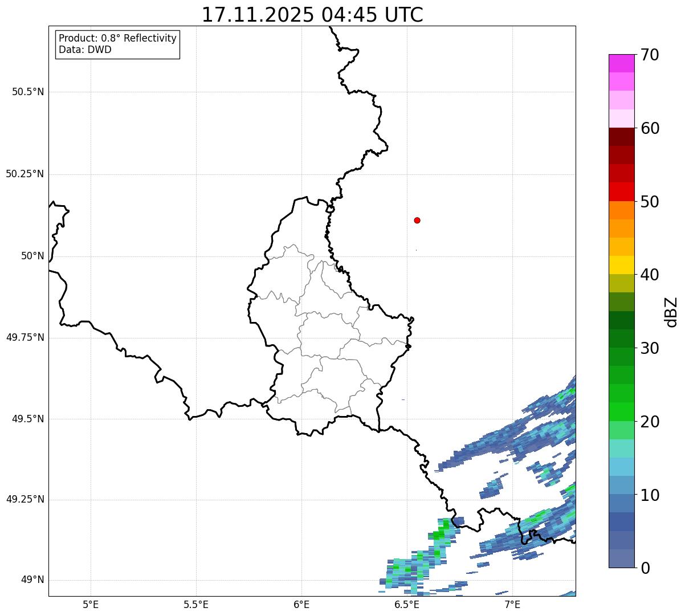Click the 50.25°N latitude label

[25, 174]
